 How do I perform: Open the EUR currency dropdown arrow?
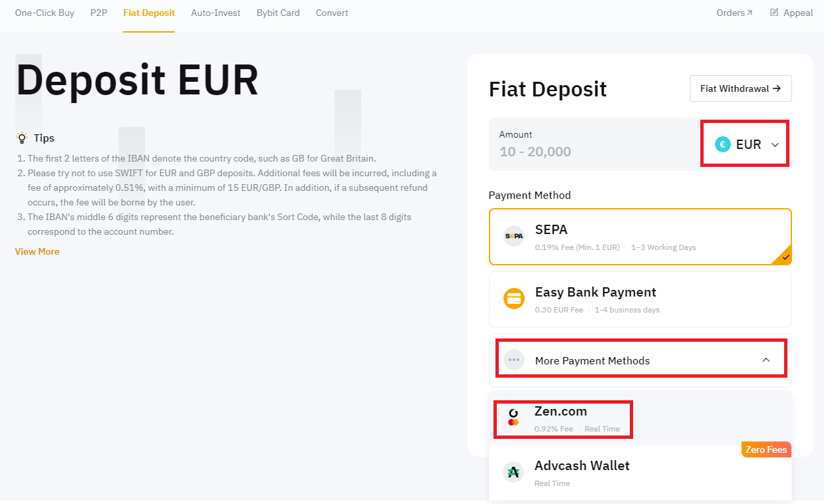click(775, 145)
